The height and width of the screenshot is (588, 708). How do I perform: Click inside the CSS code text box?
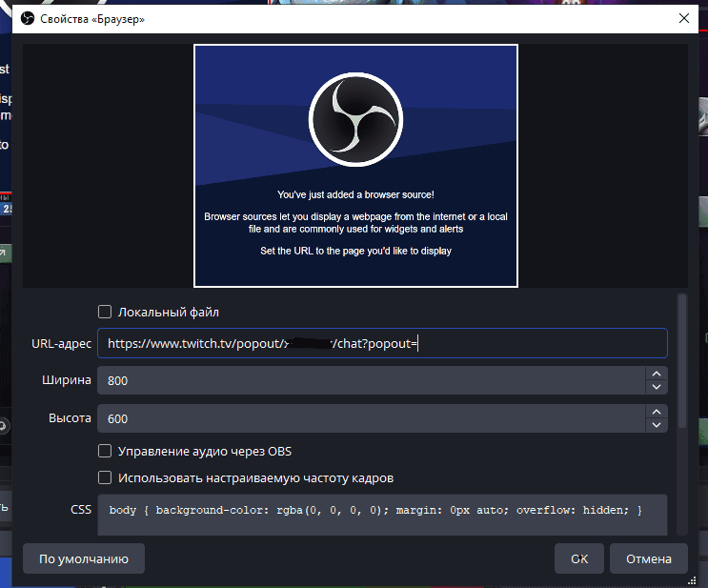[x=381, y=513]
